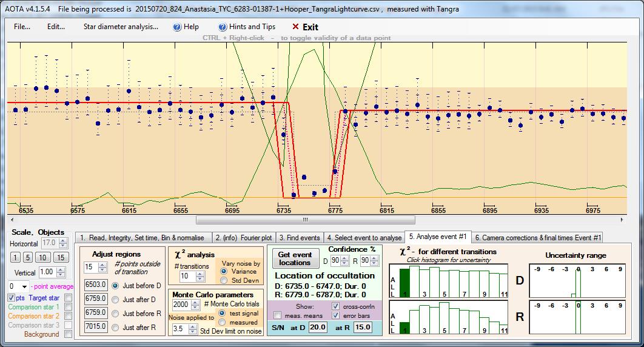Viewport: 644px width, 347px height.
Task: Click the # transitions value field
Action: point(188,277)
